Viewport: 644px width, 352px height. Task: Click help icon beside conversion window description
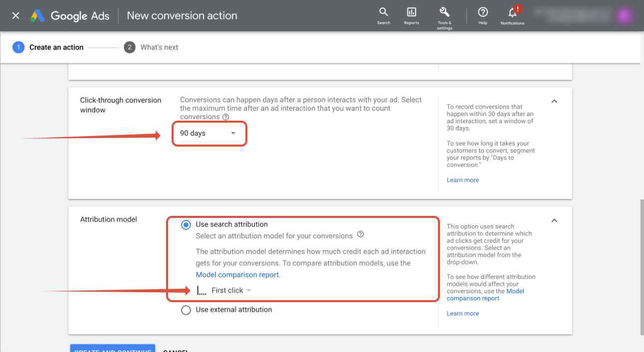[x=225, y=117]
